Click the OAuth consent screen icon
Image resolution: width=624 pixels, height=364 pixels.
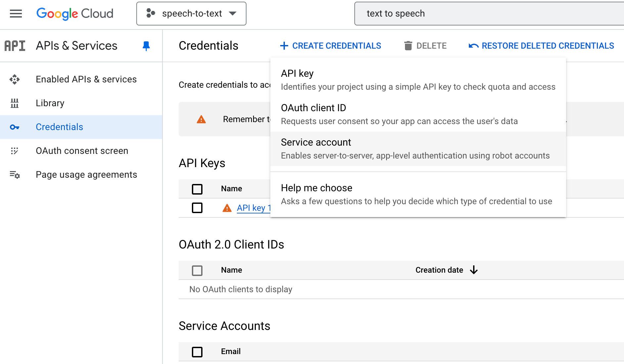coord(15,151)
